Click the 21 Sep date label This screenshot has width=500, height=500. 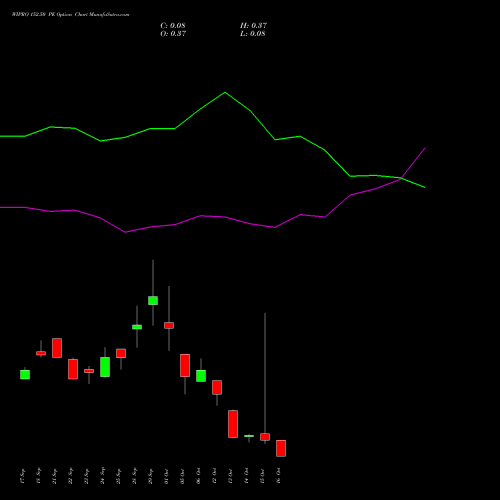55,476
